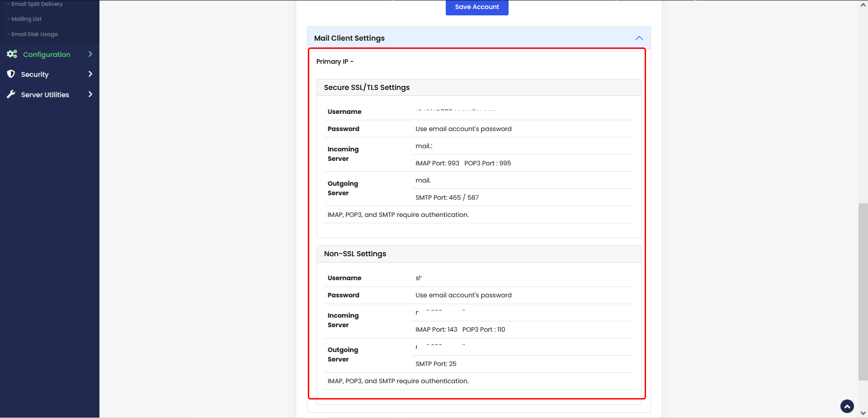Open the Server Utilities sidebar menu

point(50,94)
